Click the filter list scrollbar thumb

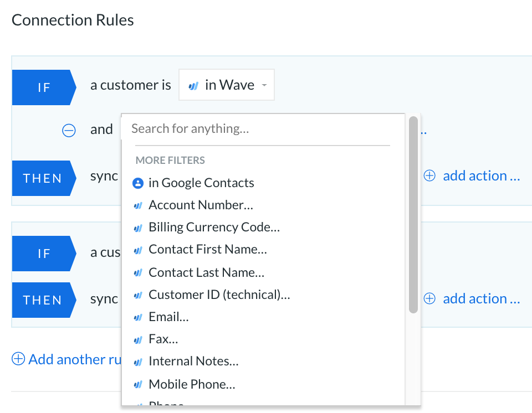click(x=413, y=215)
